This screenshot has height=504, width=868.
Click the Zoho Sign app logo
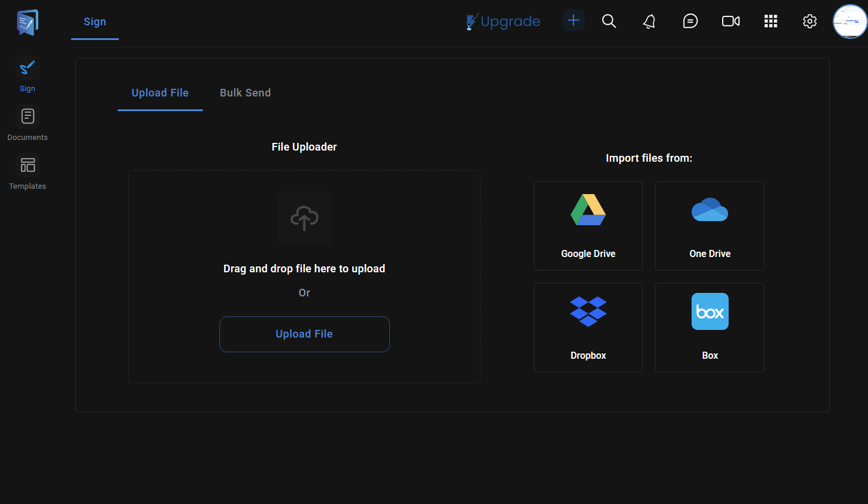(27, 22)
